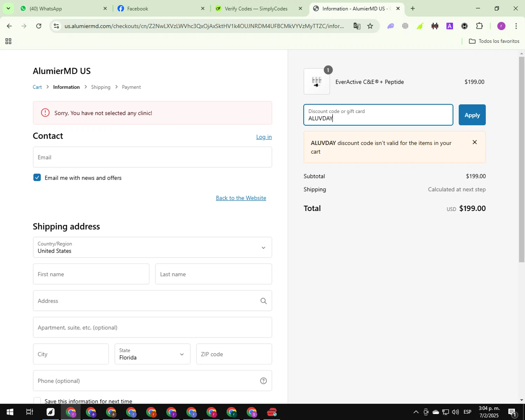Open the ESP language indicator

pyautogui.click(x=468, y=412)
